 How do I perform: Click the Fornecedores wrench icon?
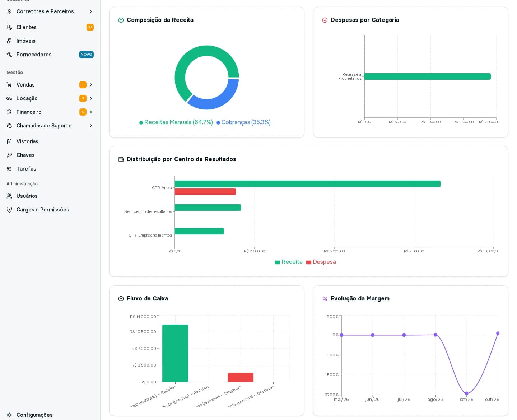click(x=9, y=55)
